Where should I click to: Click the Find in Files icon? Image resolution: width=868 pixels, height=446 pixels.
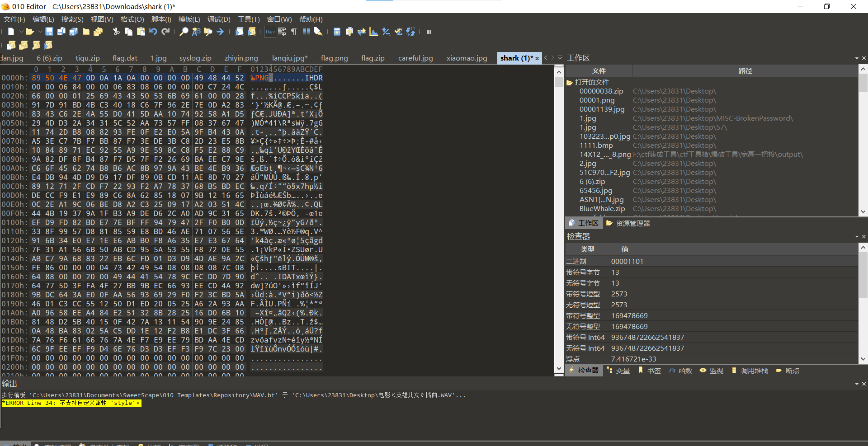click(208, 32)
